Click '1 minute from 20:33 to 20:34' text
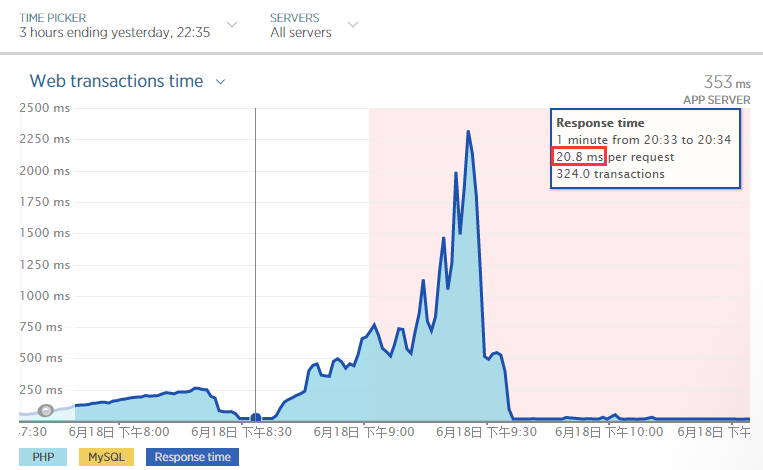 pos(644,140)
